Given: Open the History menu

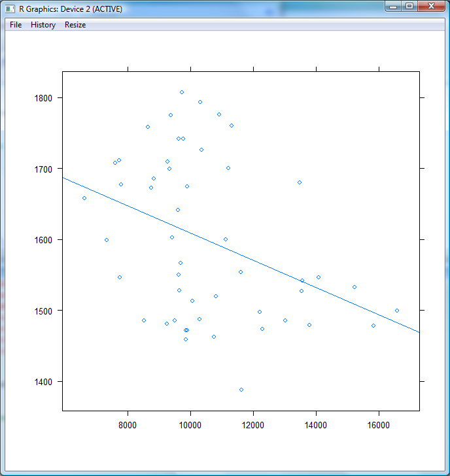Looking at the screenshot, I should [43, 25].
